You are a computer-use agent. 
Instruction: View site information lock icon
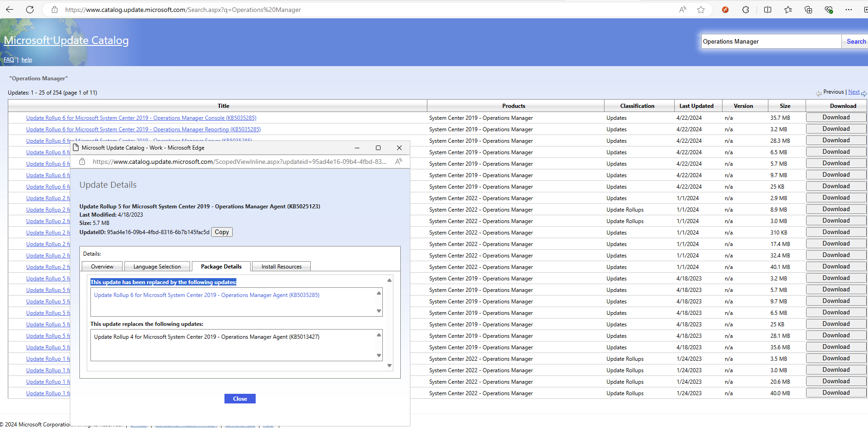pos(55,10)
